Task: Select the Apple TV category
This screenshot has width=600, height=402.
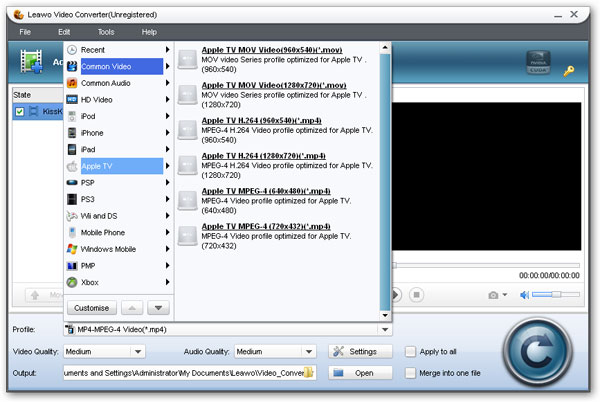Action: point(122,166)
